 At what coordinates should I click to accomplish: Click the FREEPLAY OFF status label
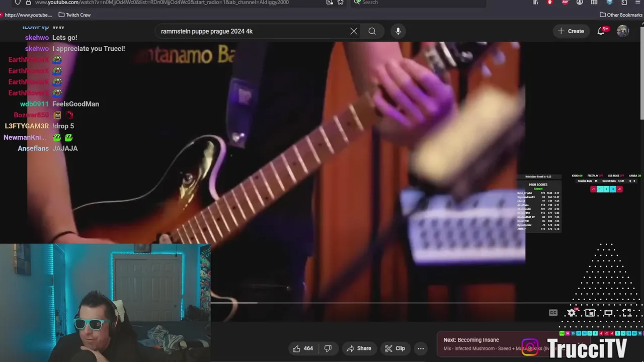click(595, 176)
